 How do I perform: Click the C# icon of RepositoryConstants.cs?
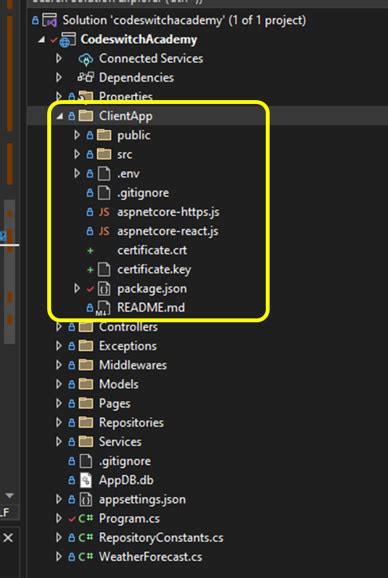[x=85, y=538]
